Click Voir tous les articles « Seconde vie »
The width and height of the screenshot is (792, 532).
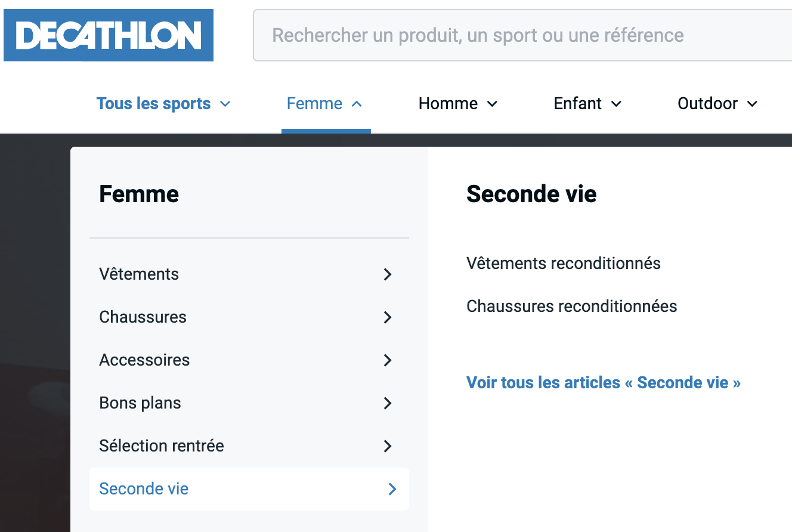point(604,382)
